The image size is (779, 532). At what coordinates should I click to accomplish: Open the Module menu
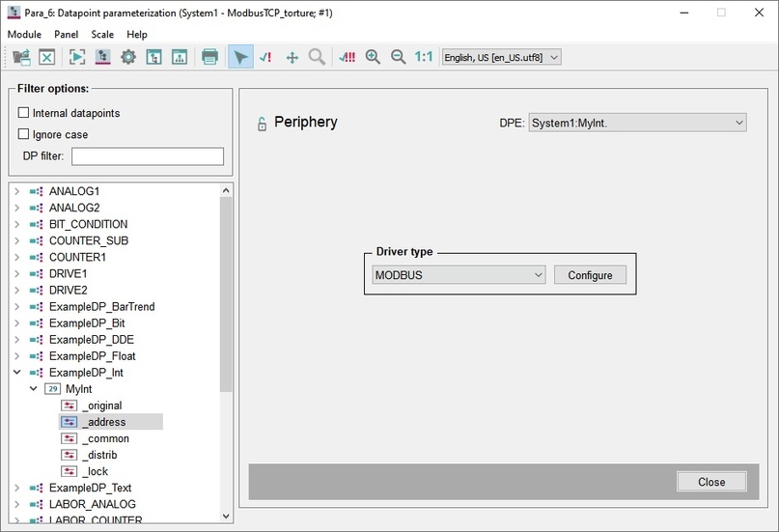click(24, 34)
